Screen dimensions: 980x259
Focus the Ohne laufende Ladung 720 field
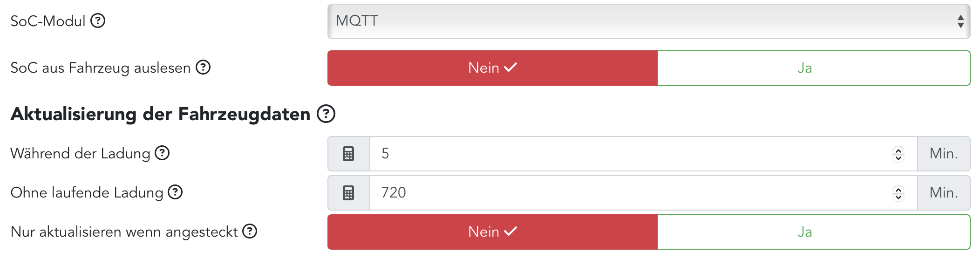(x=629, y=193)
